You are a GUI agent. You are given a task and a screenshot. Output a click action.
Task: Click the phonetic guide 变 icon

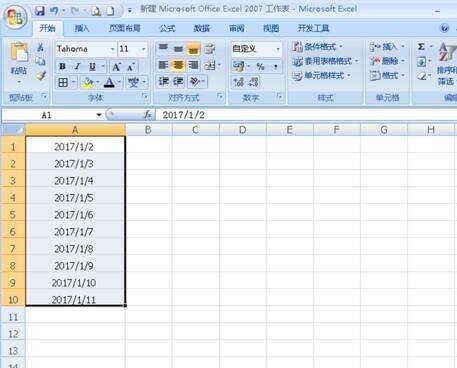[134, 82]
